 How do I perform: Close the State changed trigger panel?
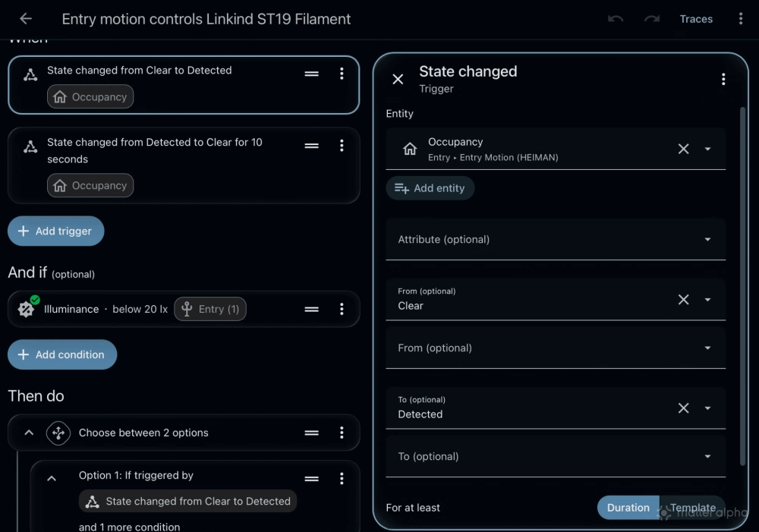(398, 79)
